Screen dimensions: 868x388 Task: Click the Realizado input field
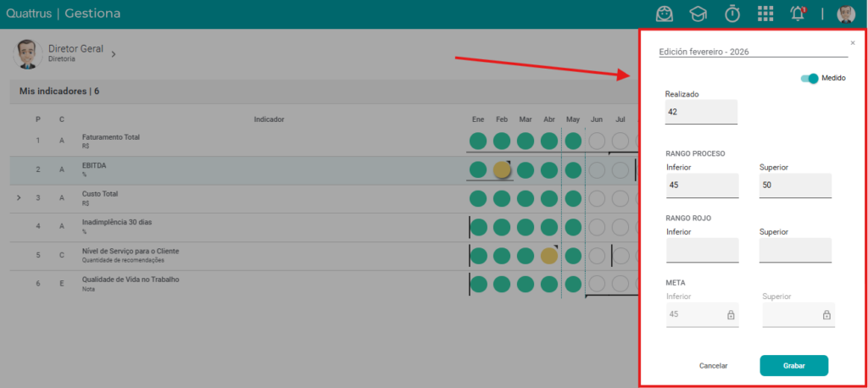coord(701,112)
